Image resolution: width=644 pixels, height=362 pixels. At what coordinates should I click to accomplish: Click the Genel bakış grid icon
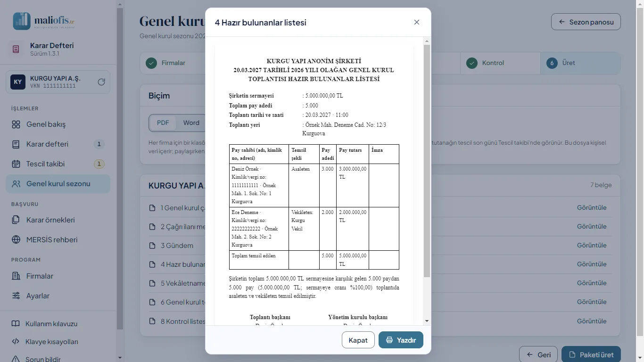(16, 124)
